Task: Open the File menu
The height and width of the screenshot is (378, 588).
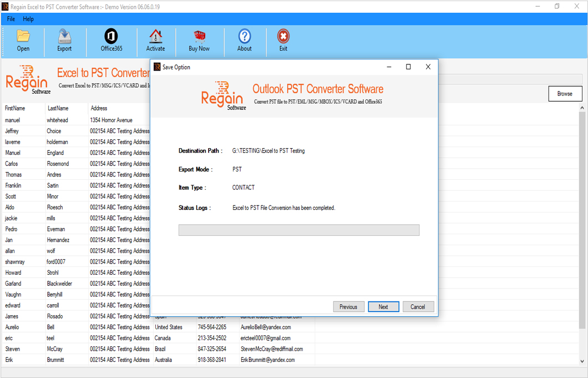Action: 11,18
